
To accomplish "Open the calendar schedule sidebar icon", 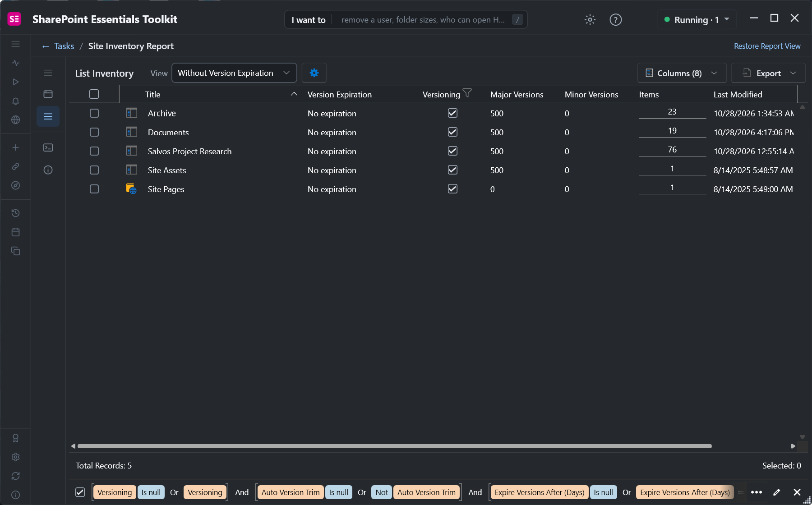I will pyautogui.click(x=15, y=232).
